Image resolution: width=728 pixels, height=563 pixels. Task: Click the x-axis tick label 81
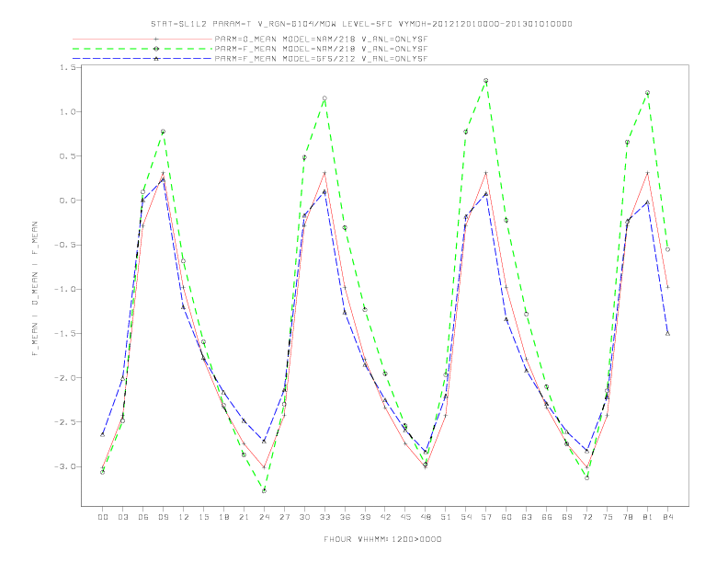648,517
